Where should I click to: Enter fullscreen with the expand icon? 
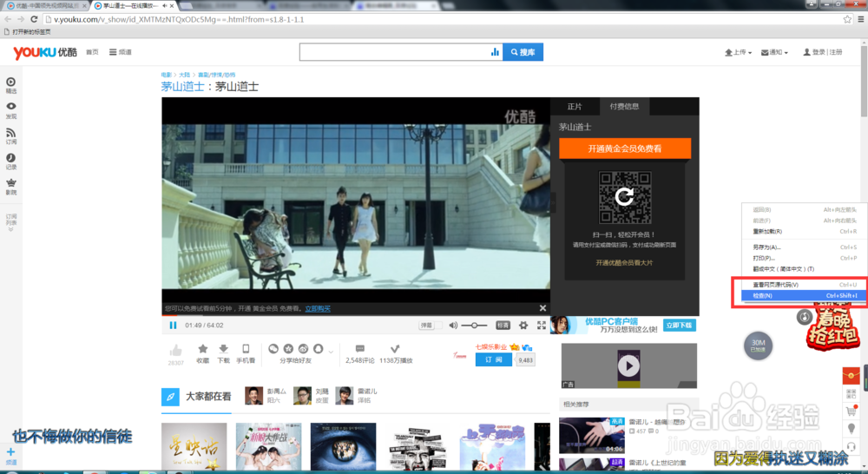[x=542, y=325]
